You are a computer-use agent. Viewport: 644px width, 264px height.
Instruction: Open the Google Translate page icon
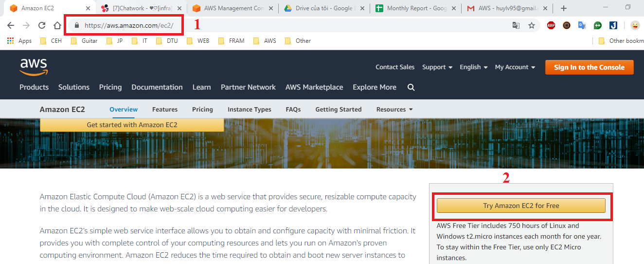516,26
